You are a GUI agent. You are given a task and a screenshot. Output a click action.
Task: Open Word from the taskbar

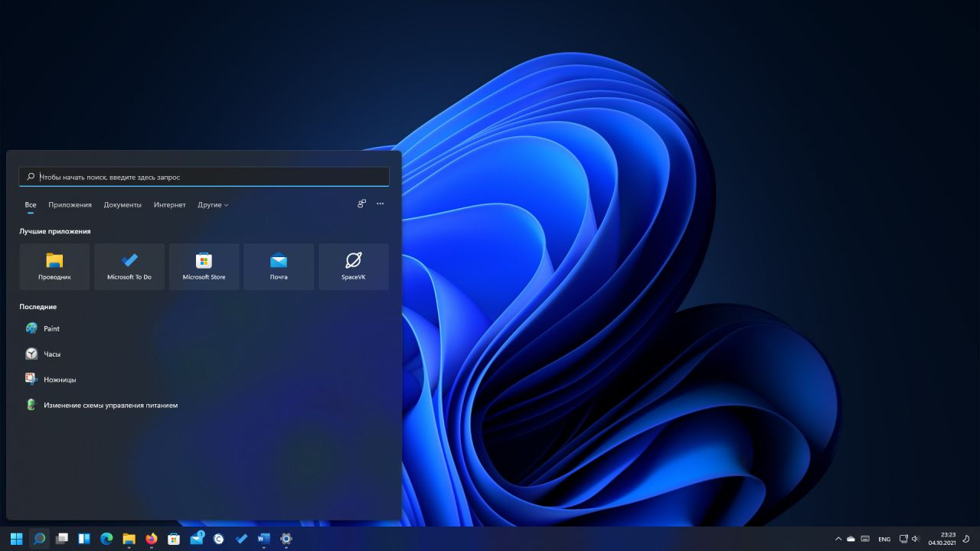click(263, 539)
